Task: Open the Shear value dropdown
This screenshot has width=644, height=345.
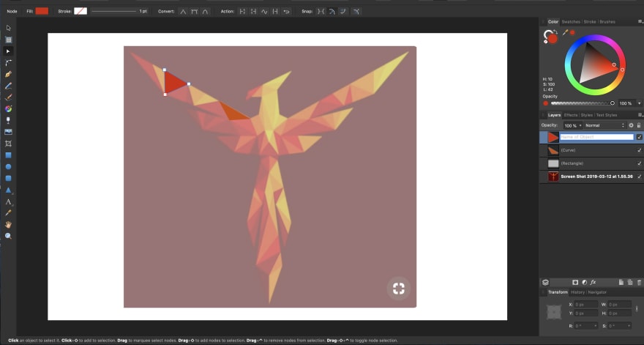Action: 629,326
